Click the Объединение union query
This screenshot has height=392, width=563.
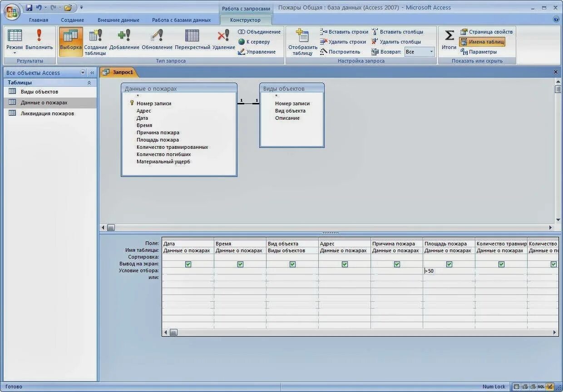259,32
